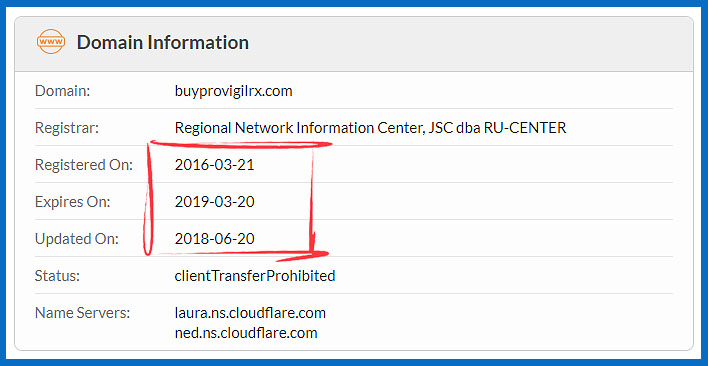This screenshot has height=366, width=708.
Task: Select ned.ns.cloudflare.com name server
Action: [x=246, y=333]
